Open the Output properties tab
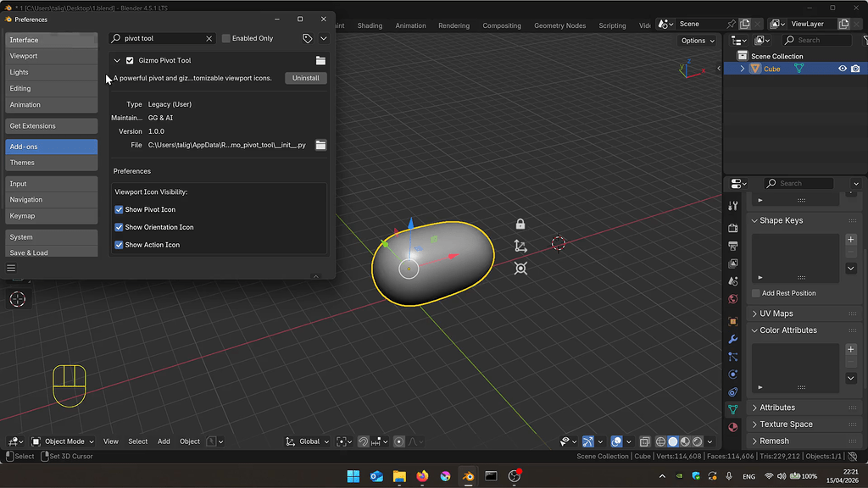The height and width of the screenshot is (488, 868). 733,246
